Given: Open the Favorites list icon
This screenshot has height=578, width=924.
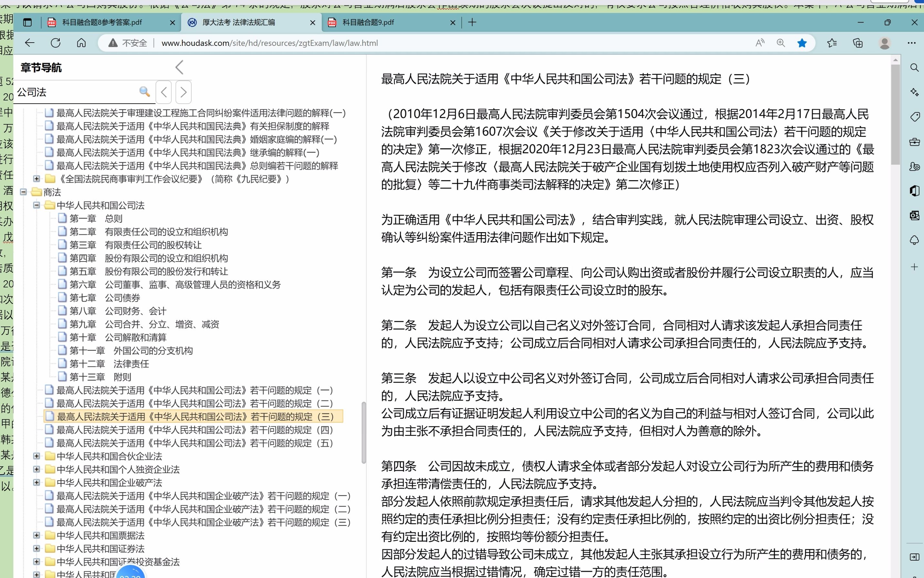Looking at the screenshot, I should (x=832, y=43).
